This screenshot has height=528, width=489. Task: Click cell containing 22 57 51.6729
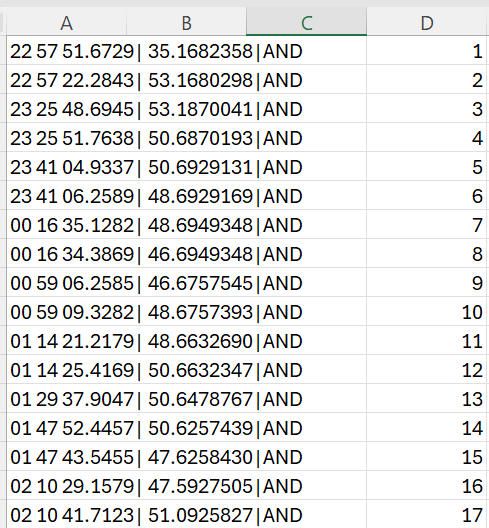66,51
